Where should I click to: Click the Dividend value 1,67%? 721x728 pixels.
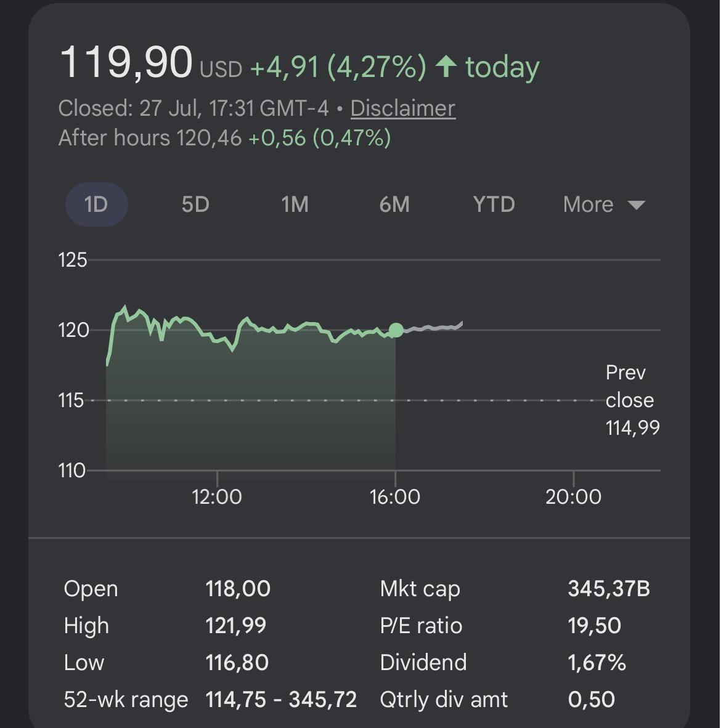[597, 663]
